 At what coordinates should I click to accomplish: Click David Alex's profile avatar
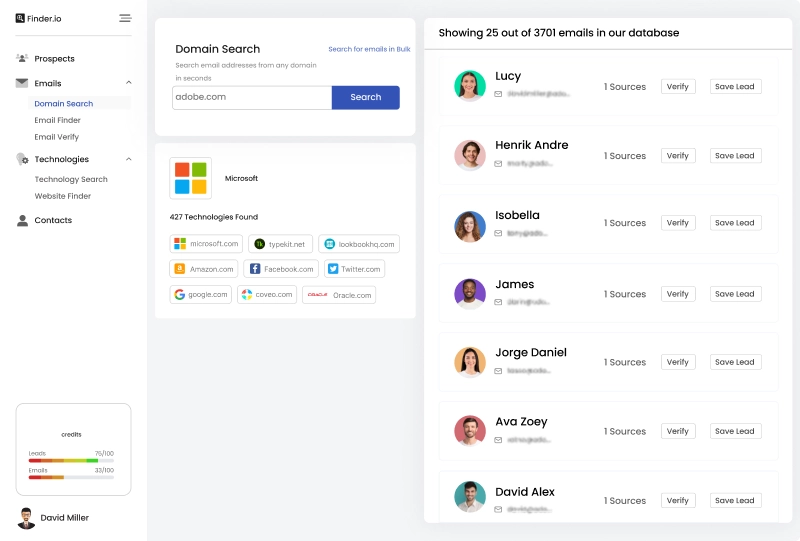click(x=470, y=496)
